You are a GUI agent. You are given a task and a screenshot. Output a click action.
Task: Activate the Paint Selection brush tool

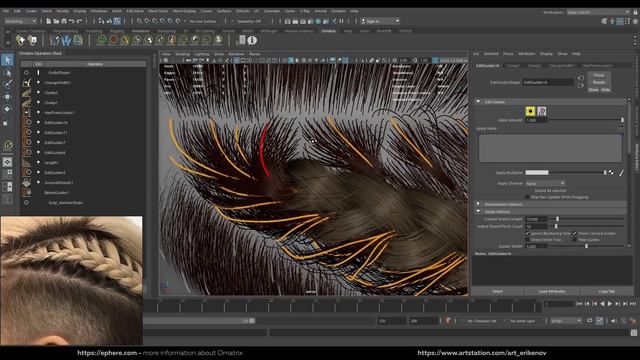coord(7,84)
